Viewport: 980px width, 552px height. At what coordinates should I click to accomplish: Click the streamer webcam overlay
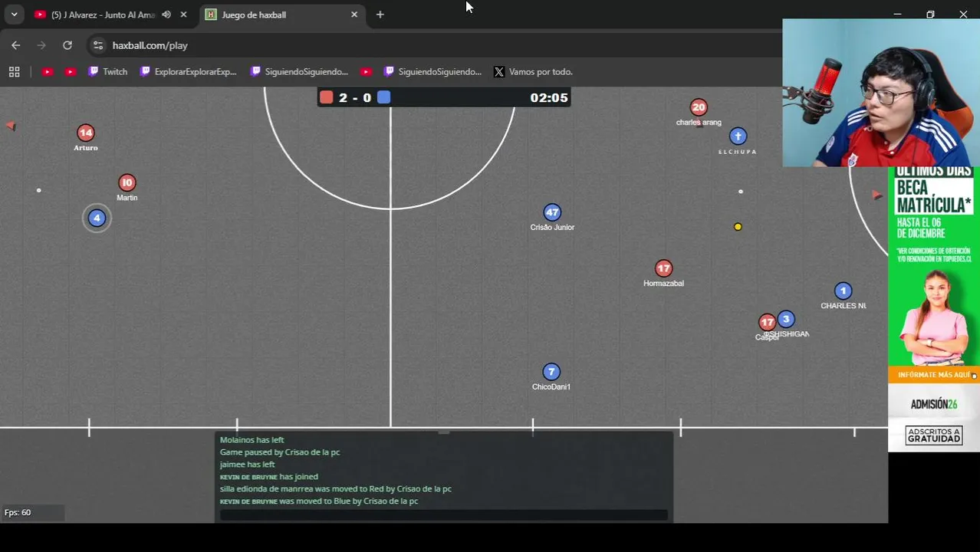coord(881,93)
